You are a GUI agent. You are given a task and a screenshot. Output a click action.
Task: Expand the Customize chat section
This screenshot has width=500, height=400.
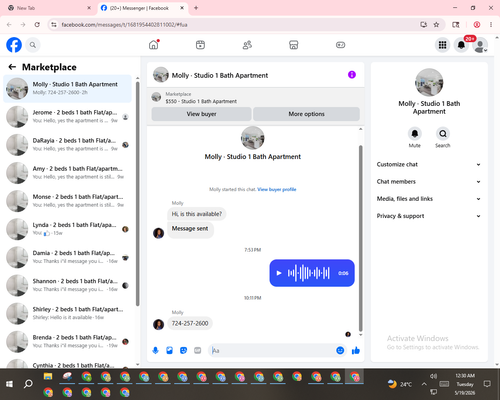click(x=429, y=164)
